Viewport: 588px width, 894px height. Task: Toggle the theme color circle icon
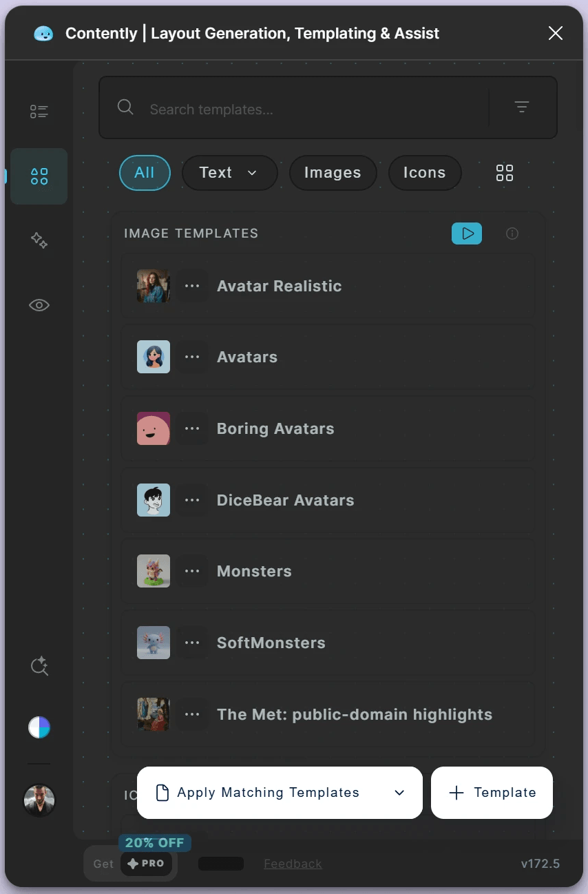point(39,727)
